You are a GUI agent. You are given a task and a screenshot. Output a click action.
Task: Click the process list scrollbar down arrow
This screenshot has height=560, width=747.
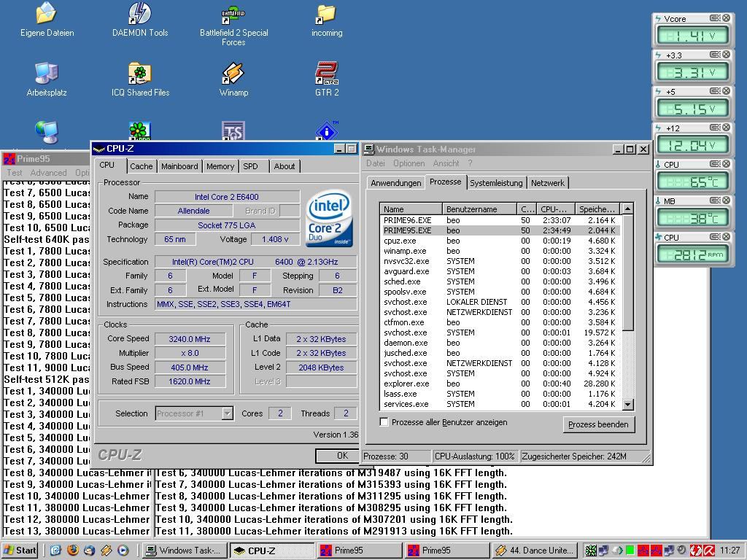628,404
